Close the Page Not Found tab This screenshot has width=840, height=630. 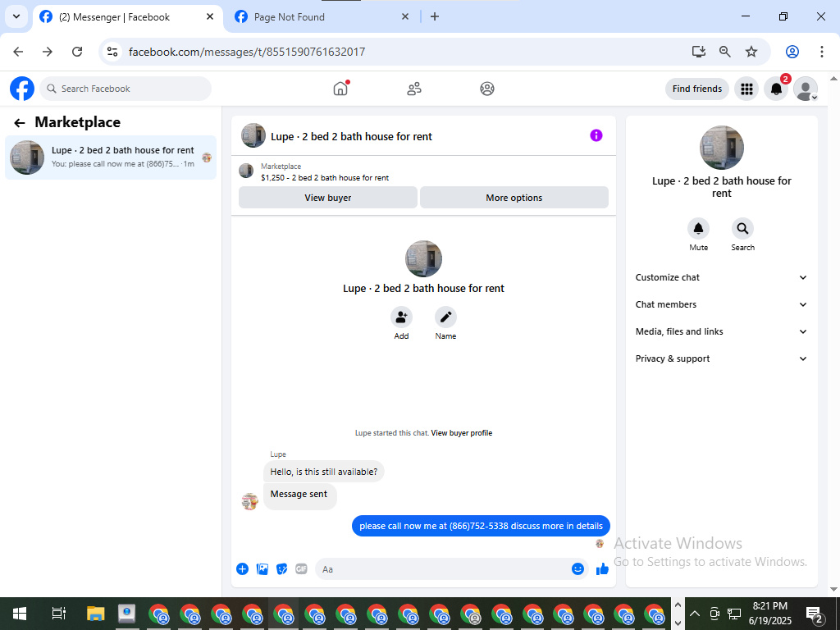[405, 16]
